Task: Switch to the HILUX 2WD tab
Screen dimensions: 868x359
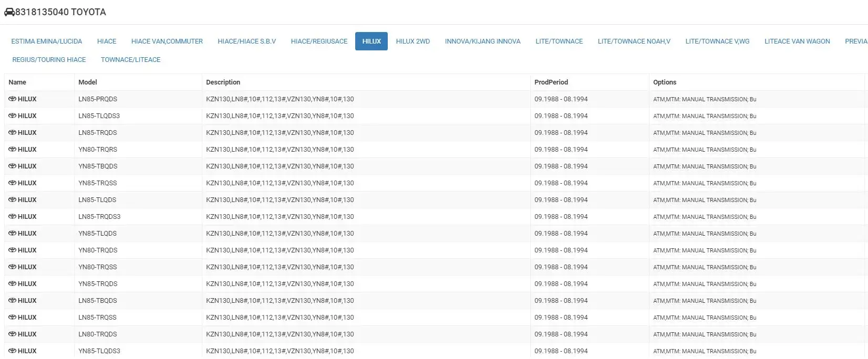Action: (x=413, y=41)
